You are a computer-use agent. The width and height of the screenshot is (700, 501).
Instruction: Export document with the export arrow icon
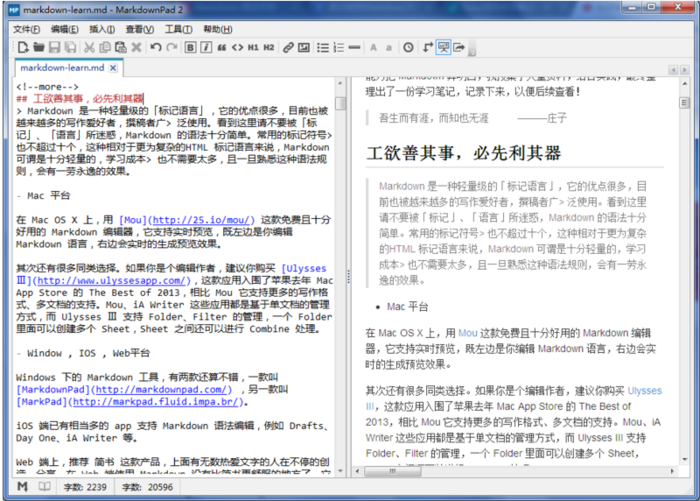click(x=459, y=47)
